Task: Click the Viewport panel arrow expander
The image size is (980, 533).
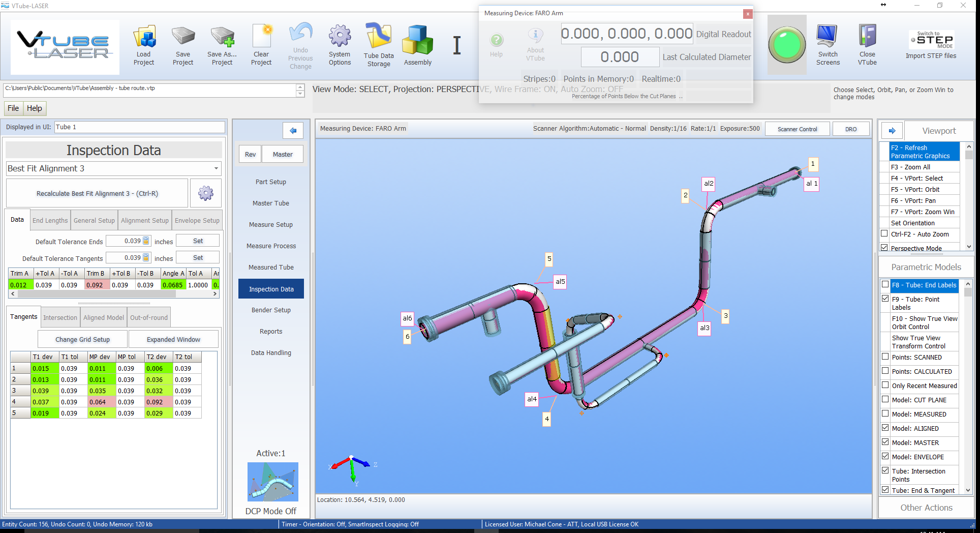Action: point(892,131)
